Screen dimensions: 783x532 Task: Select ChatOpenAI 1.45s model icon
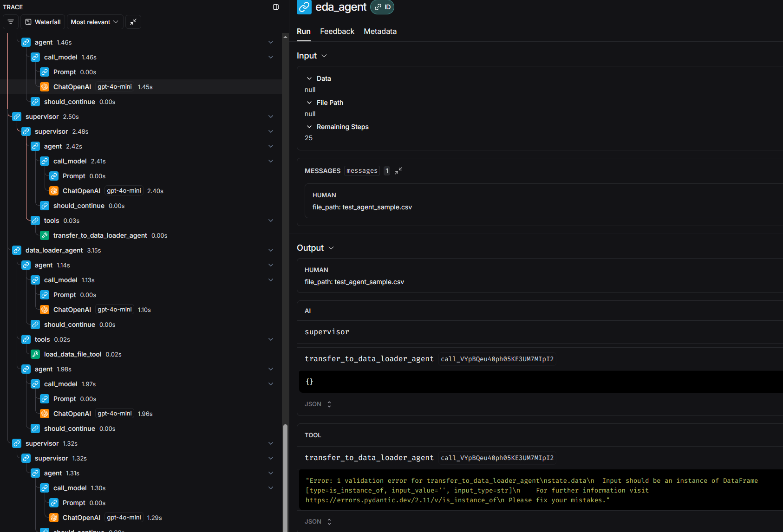click(45, 87)
